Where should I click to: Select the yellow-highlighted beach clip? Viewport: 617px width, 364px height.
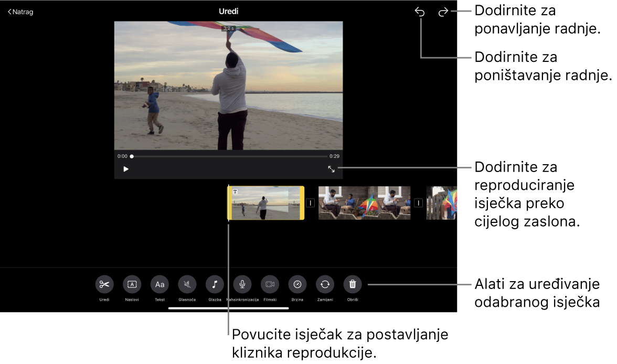(x=265, y=203)
